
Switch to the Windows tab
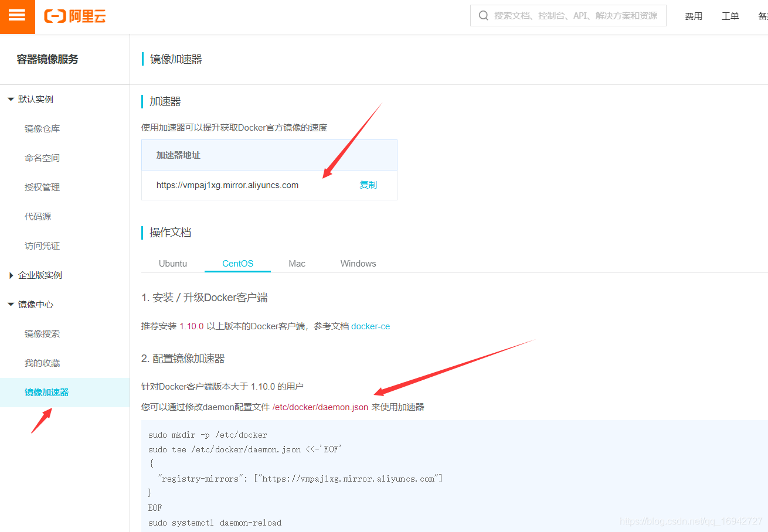click(x=358, y=264)
